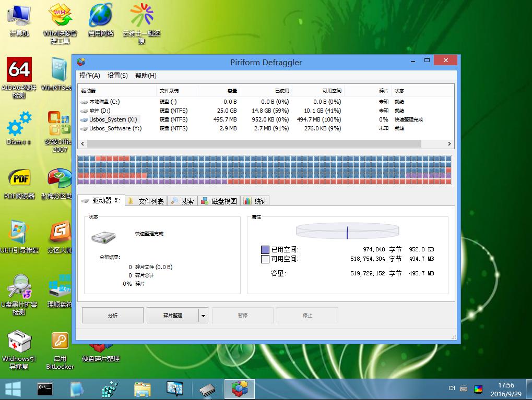Open the 计算机 desktop icon

coord(19,16)
